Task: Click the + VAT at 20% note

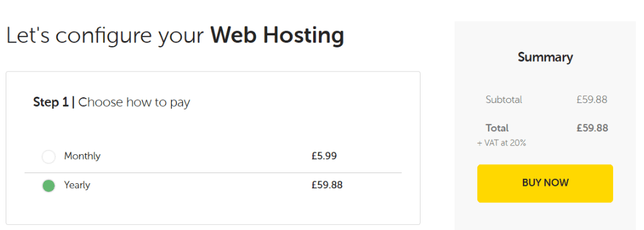Action: pos(502,143)
